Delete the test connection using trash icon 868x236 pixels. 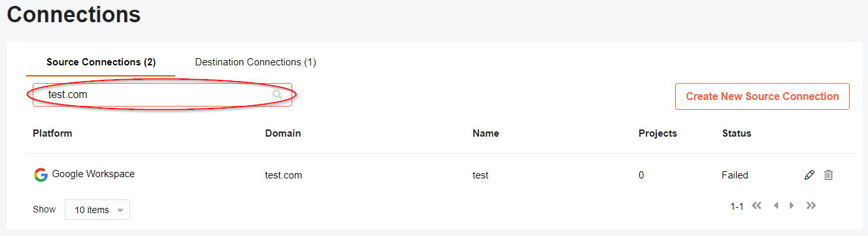tap(828, 175)
